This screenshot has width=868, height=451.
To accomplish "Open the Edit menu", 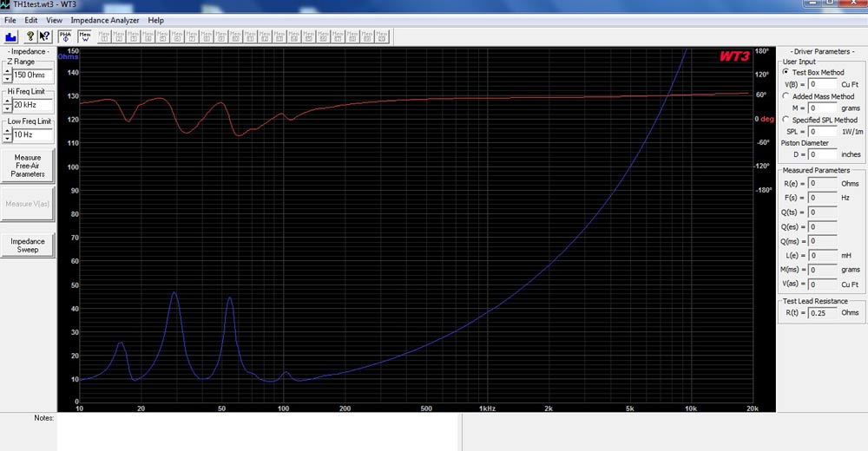I will [x=31, y=20].
